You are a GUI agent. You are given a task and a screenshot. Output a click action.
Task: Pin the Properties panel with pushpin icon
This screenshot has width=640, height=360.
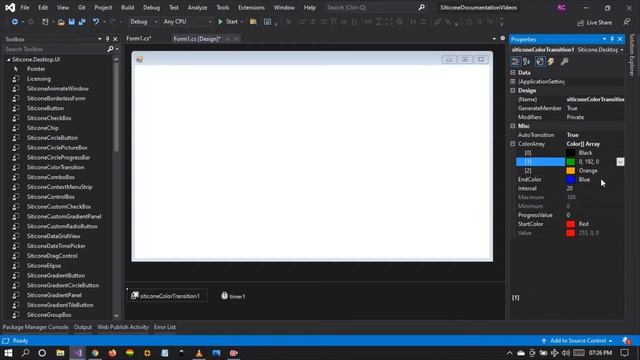(x=612, y=39)
